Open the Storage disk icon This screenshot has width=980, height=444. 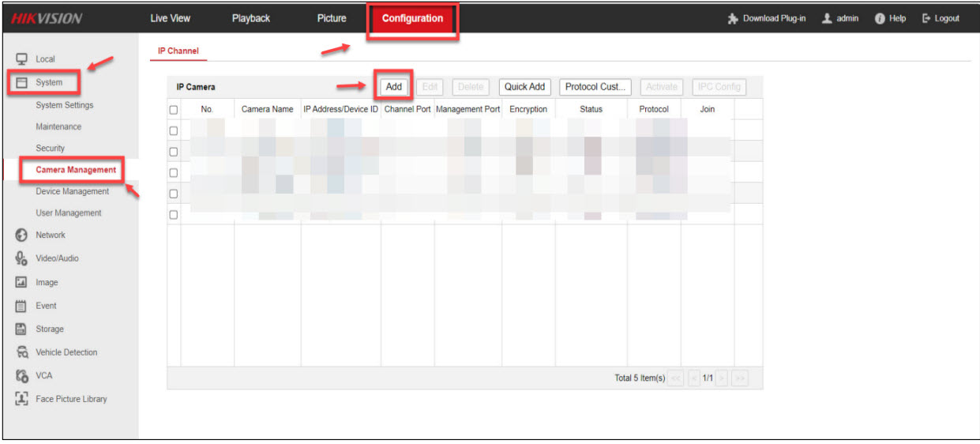(22, 329)
